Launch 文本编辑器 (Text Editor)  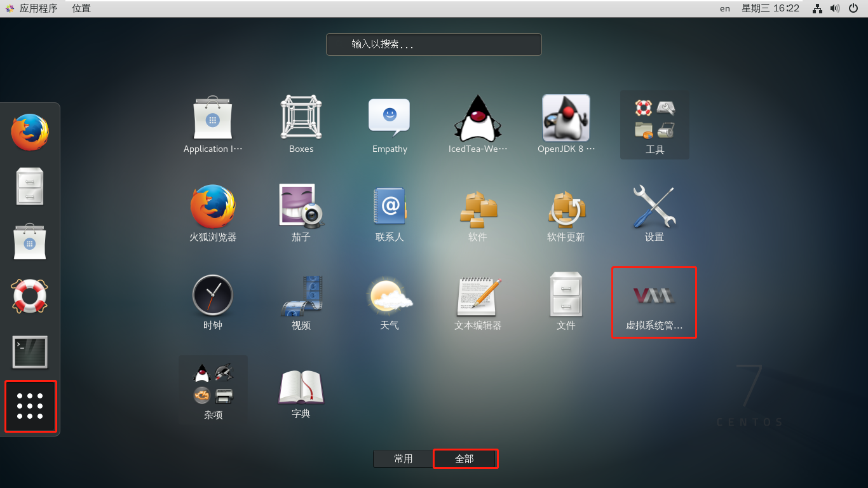[x=478, y=301]
